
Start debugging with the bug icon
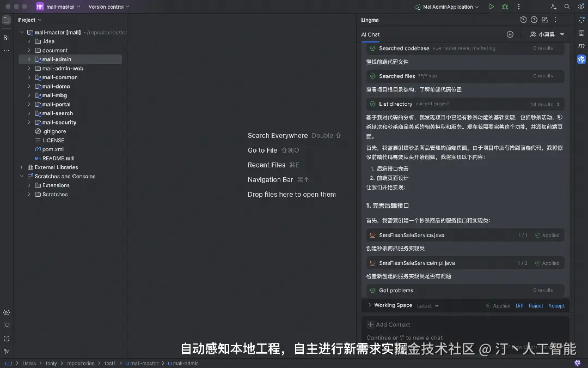(505, 7)
